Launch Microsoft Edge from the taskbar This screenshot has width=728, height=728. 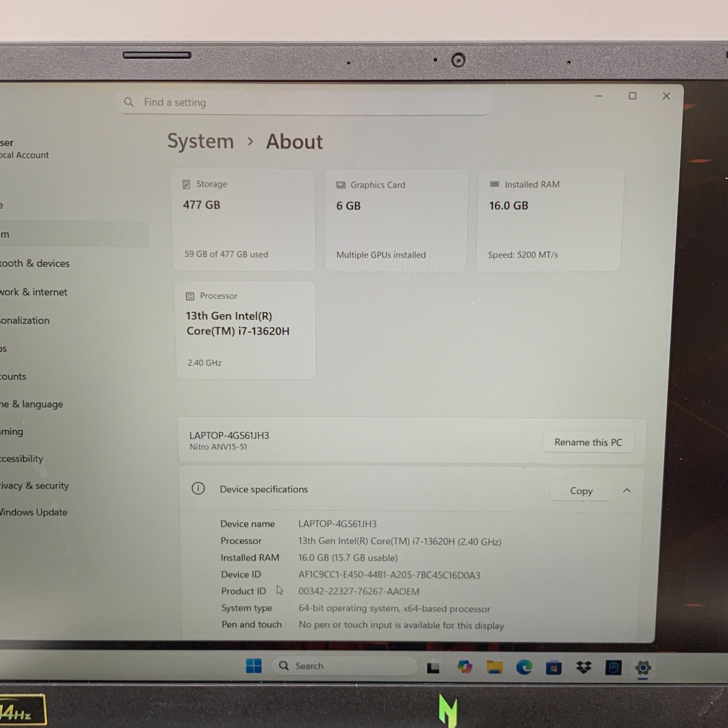click(524, 667)
